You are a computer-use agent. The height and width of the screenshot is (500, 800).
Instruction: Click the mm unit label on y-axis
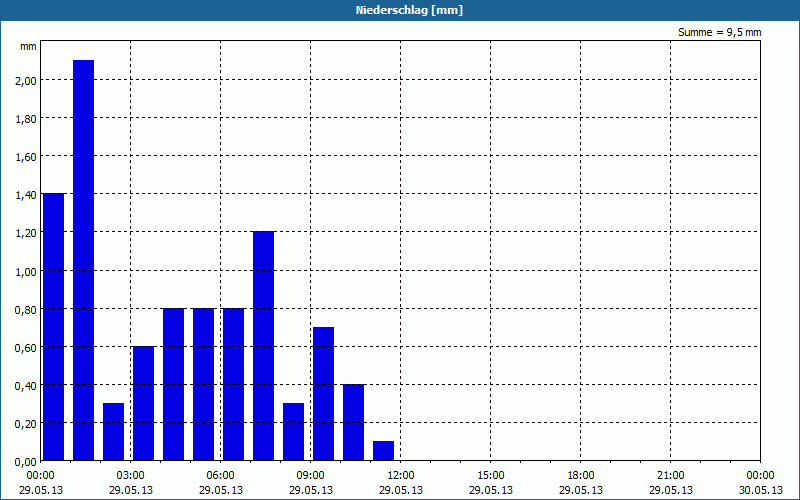coord(28,46)
